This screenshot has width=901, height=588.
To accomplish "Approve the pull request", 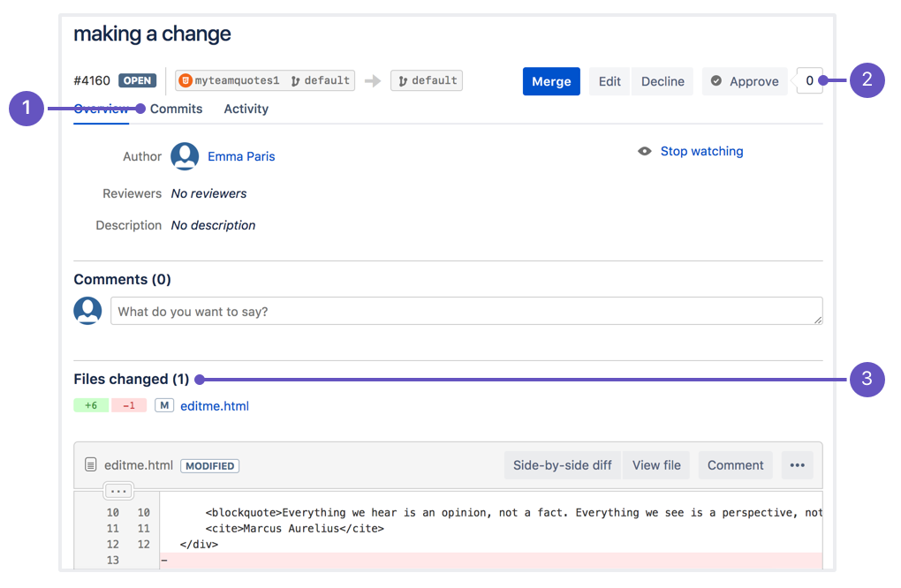I will [745, 80].
